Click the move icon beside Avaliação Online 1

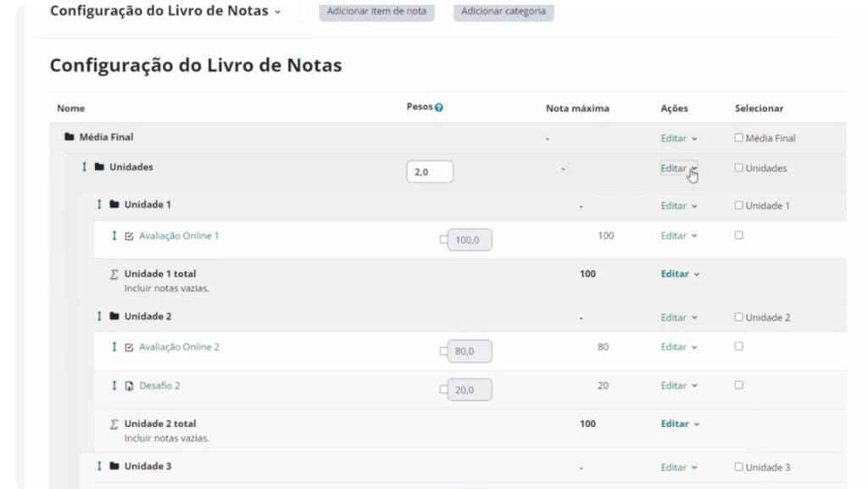114,236
